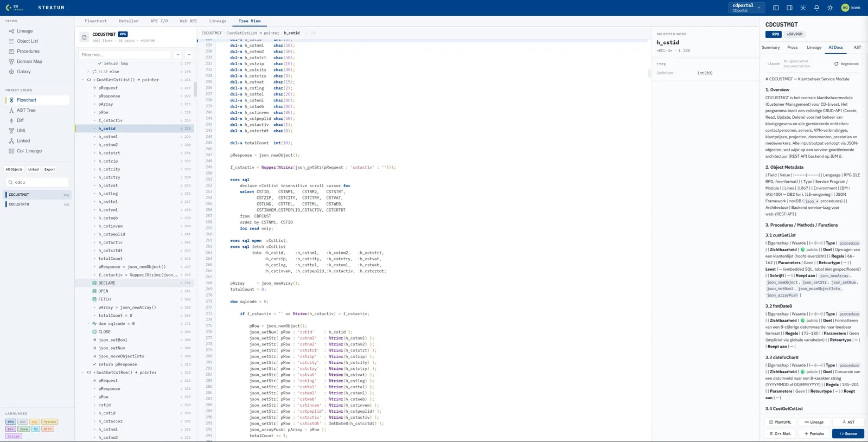This screenshot has width=868, height=442.
Task: Open the Procedures view
Action: click(37, 52)
